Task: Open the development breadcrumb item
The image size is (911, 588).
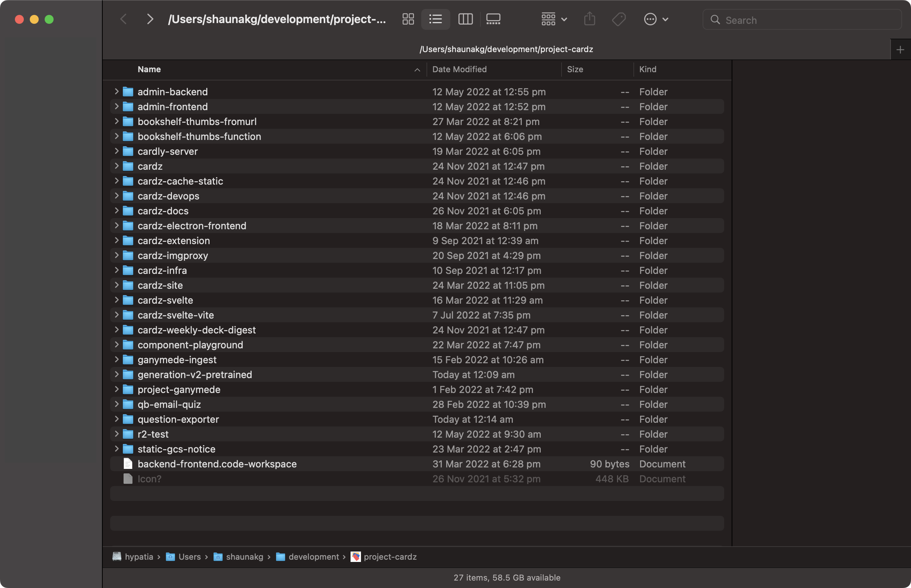Action: (x=314, y=557)
